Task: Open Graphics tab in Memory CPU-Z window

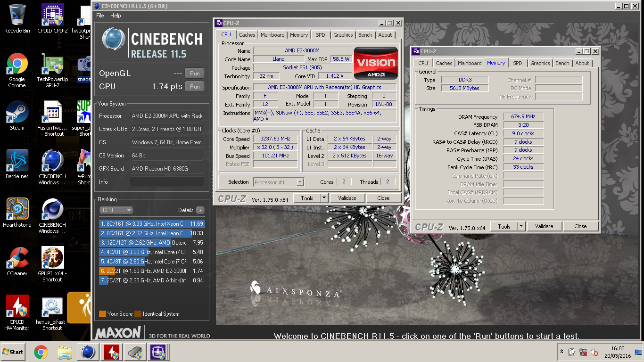Action: pos(540,63)
